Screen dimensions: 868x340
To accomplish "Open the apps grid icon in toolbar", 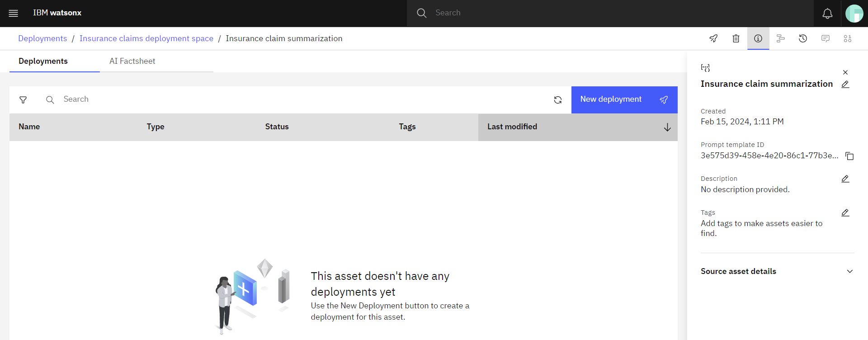I will point(848,38).
